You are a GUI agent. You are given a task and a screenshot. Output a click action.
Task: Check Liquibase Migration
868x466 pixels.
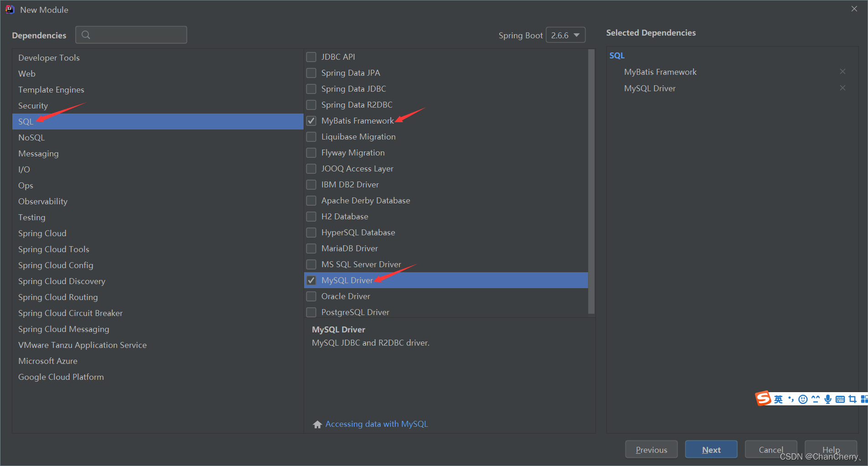[311, 137]
